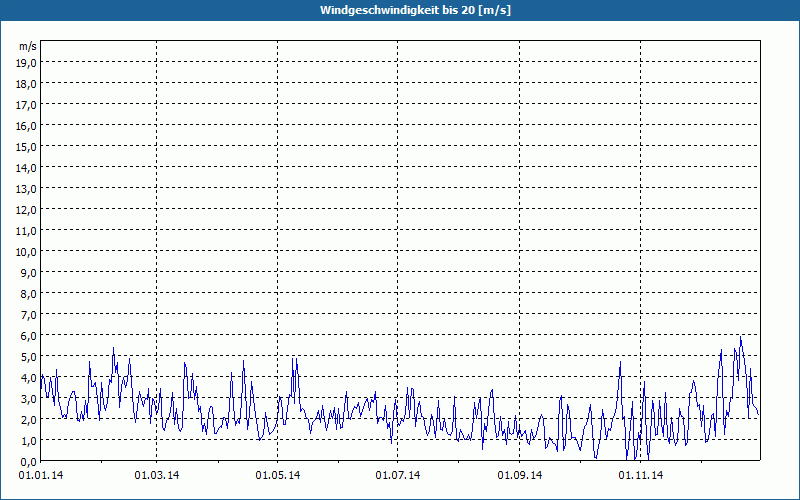Click the 0,0 y-axis label
Viewport: 800px width, 500px height.
coord(29,461)
